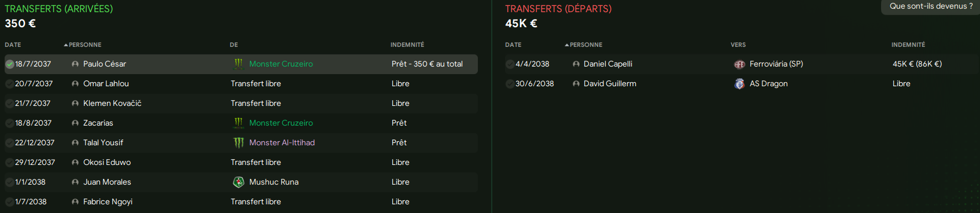Click AS Dragon club badge
980x213 pixels.
(x=739, y=84)
